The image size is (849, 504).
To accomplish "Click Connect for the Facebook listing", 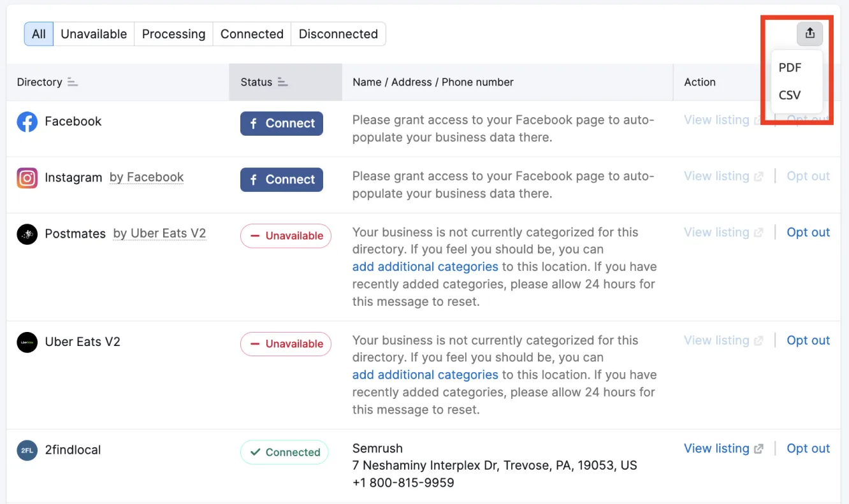I will 281,123.
